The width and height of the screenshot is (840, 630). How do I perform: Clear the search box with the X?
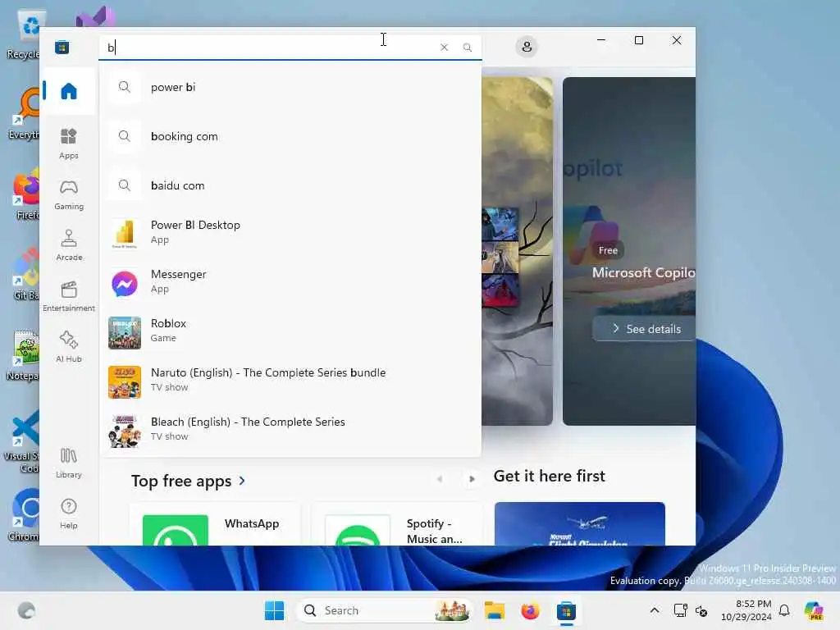[x=444, y=47]
